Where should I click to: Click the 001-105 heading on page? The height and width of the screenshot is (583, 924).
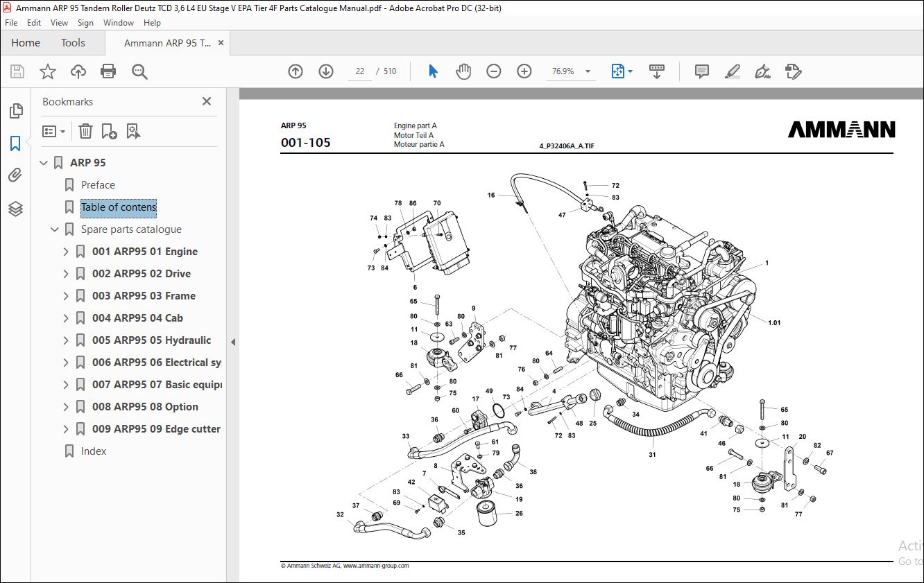(305, 143)
